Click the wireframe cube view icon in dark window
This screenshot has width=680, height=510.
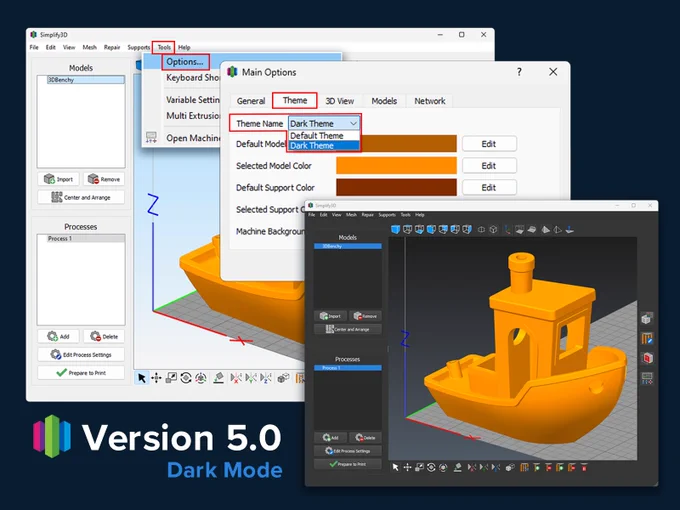point(493,229)
